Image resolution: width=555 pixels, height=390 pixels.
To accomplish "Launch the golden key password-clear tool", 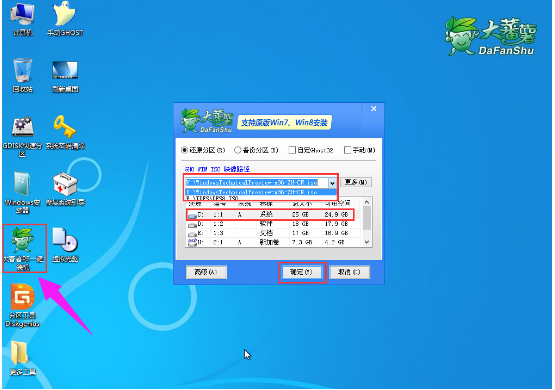I will tap(65, 132).
